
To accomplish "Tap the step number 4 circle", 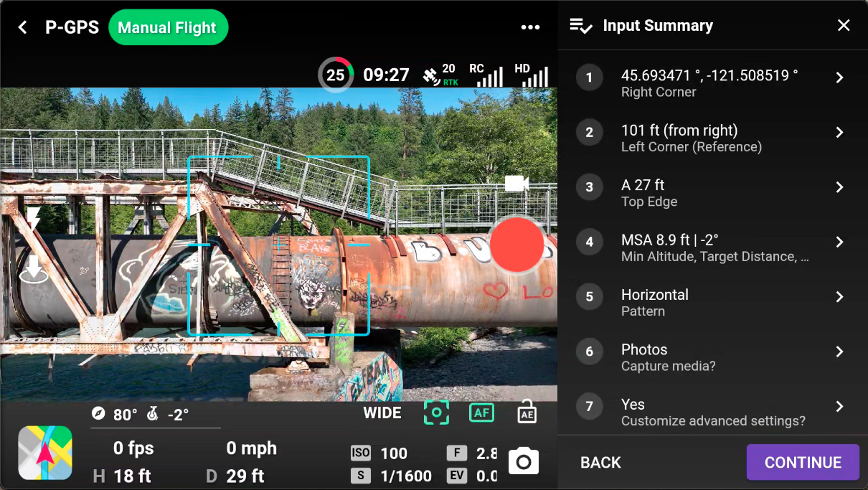I will click(x=590, y=242).
